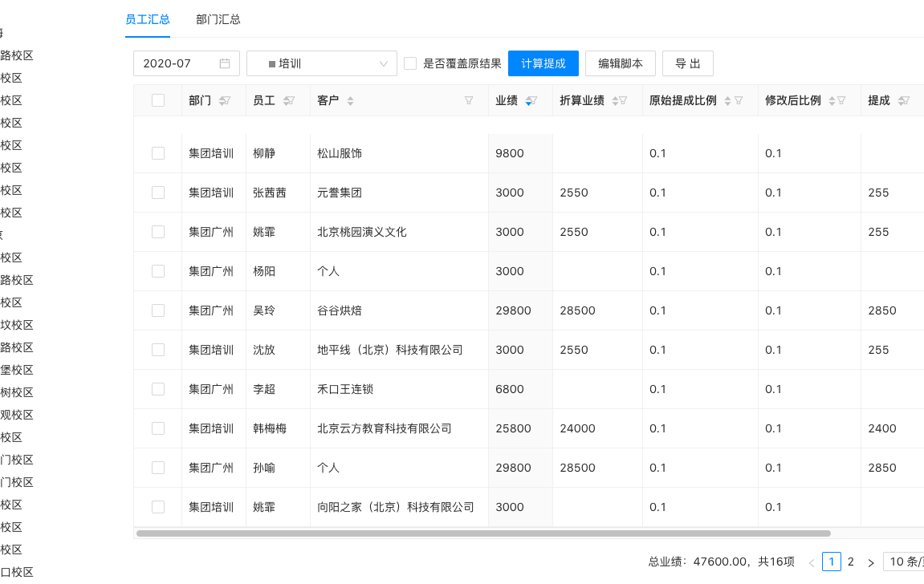Sort the 原始提成比例 column with its arrows

click(x=728, y=100)
